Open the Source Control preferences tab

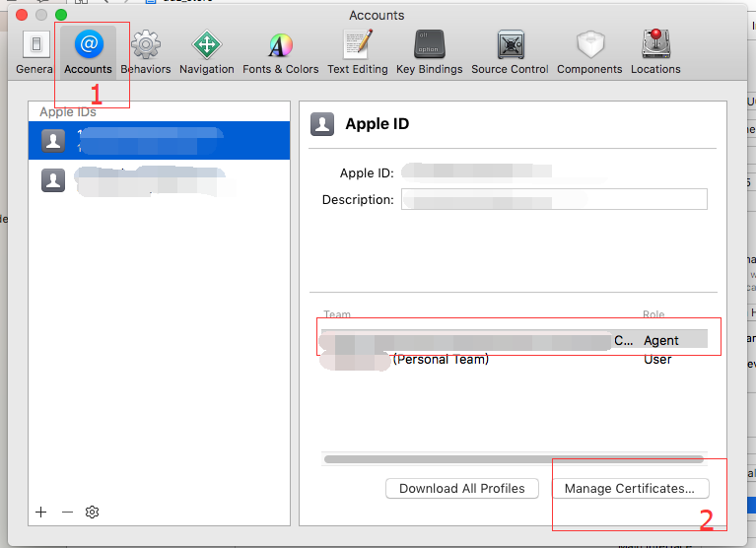coord(511,52)
